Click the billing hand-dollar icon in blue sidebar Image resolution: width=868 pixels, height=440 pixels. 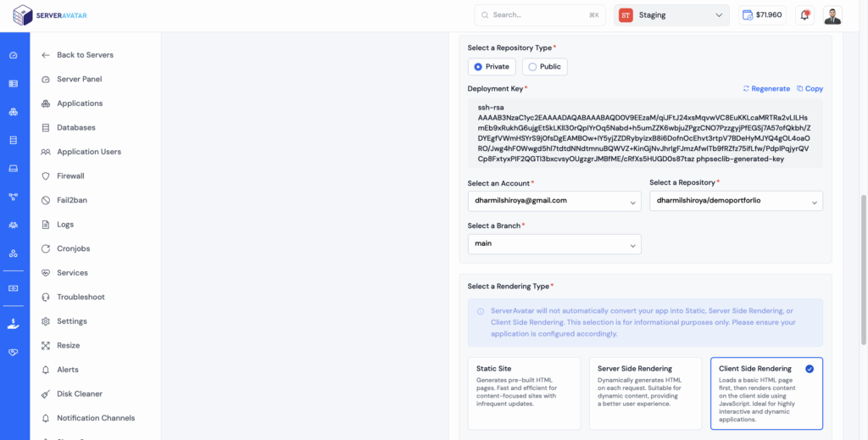(14, 325)
